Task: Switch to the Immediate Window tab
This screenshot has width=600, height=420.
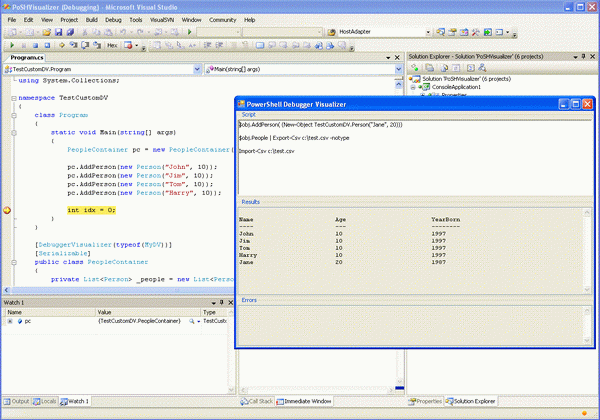Action: [304, 401]
